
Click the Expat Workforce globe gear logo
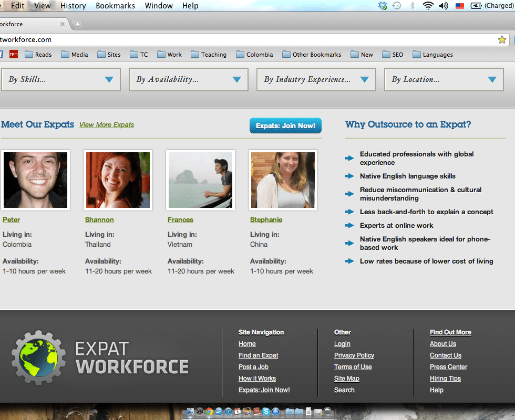pyautogui.click(x=38, y=358)
